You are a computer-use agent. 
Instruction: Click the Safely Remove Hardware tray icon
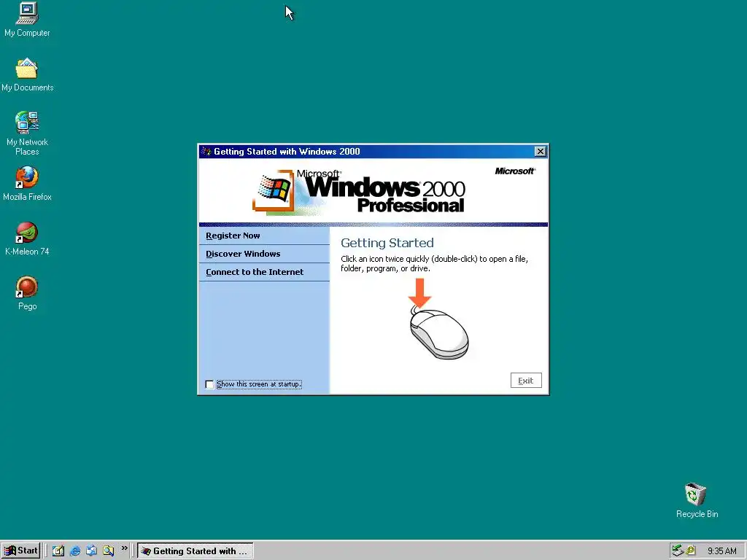pos(678,551)
